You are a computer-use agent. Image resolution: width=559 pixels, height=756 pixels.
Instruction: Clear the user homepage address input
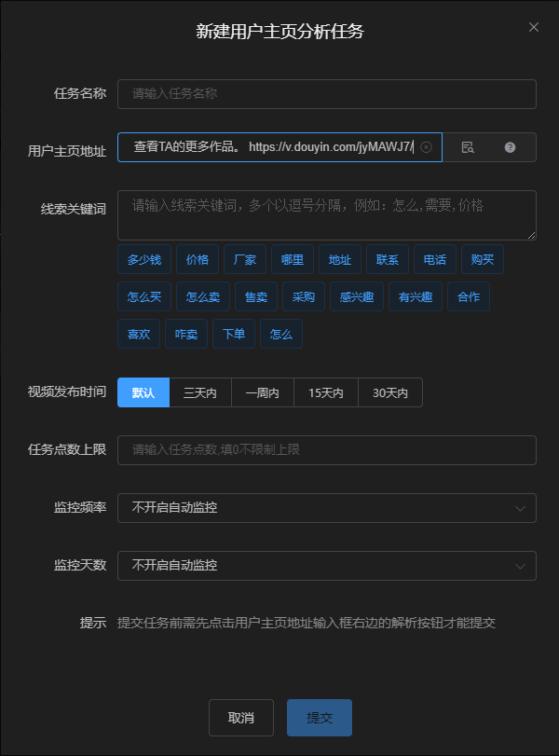pos(426,147)
